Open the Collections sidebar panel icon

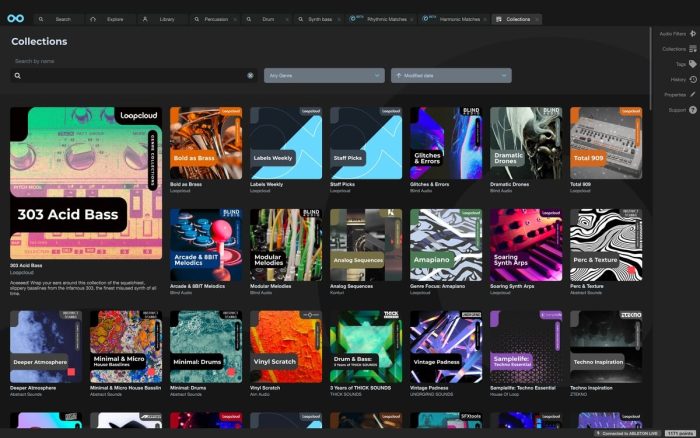(692, 49)
